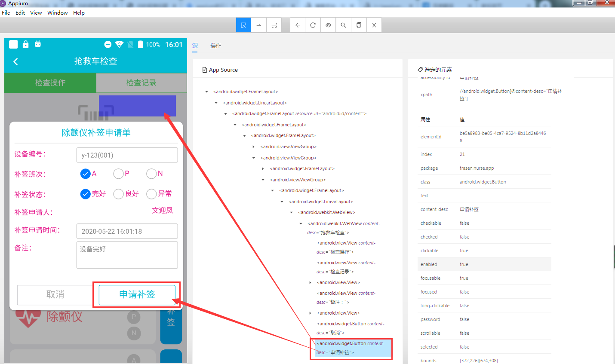Click the index value 21
The width and height of the screenshot is (615, 364).
pos(462,154)
